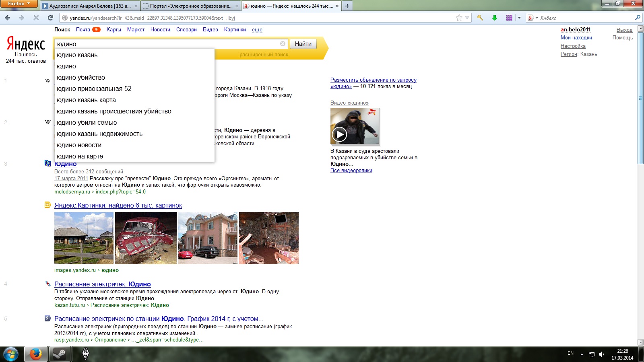Open the Карты service link
The height and width of the screenshot is (362, 644).
(114, 30)
